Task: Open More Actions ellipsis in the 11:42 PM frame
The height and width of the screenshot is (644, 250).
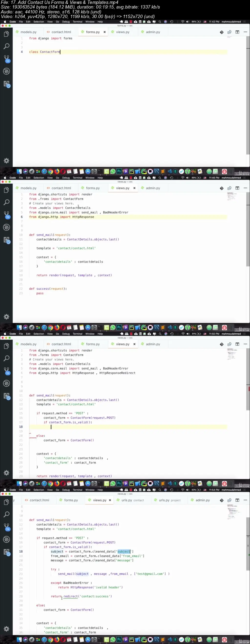Action: [245, 32]
